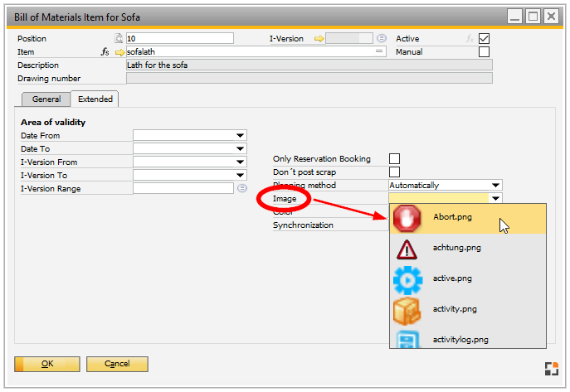Image resolution: width=570 pixels, height=392 pixels.
Task: Tick the Only Reservation Booking checkbox
Action: 395,158
